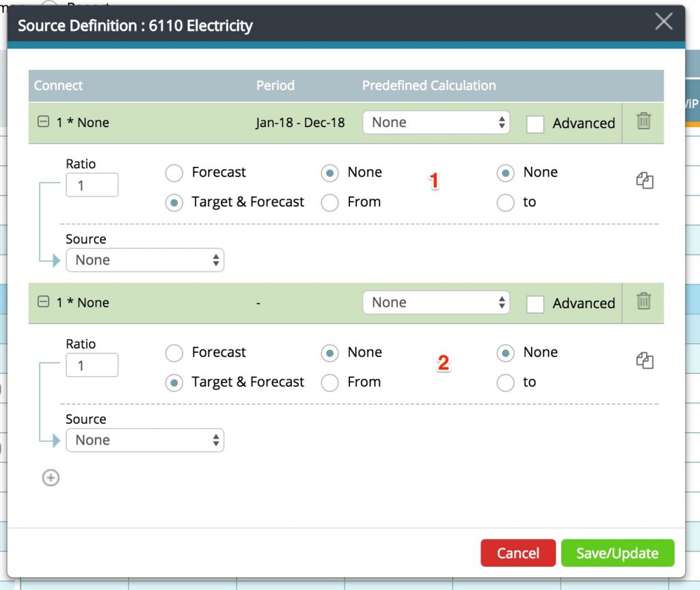Screen dimensions: 700x590
Task: Click the second Ratio input field
Action: tap(92, 365)
